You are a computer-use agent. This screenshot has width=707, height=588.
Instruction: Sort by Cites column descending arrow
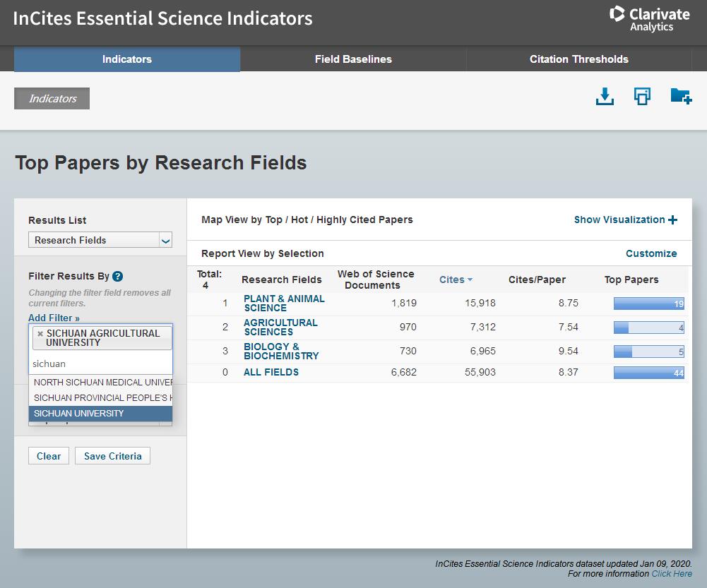470,280
